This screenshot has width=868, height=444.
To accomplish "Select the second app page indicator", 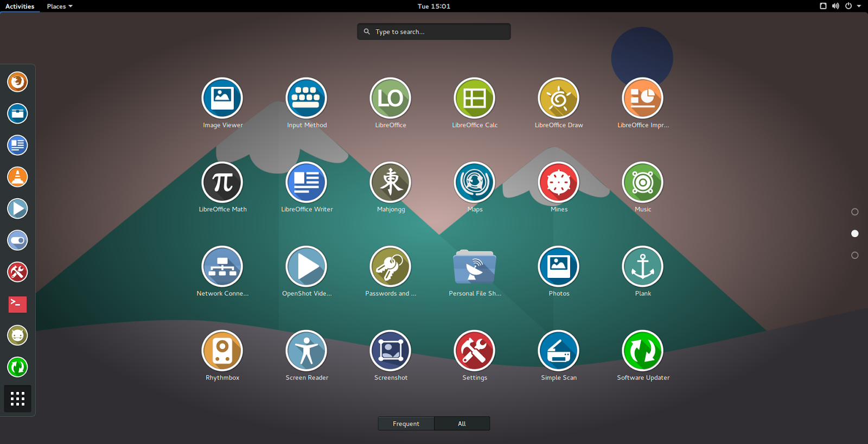I will (855, 233).
